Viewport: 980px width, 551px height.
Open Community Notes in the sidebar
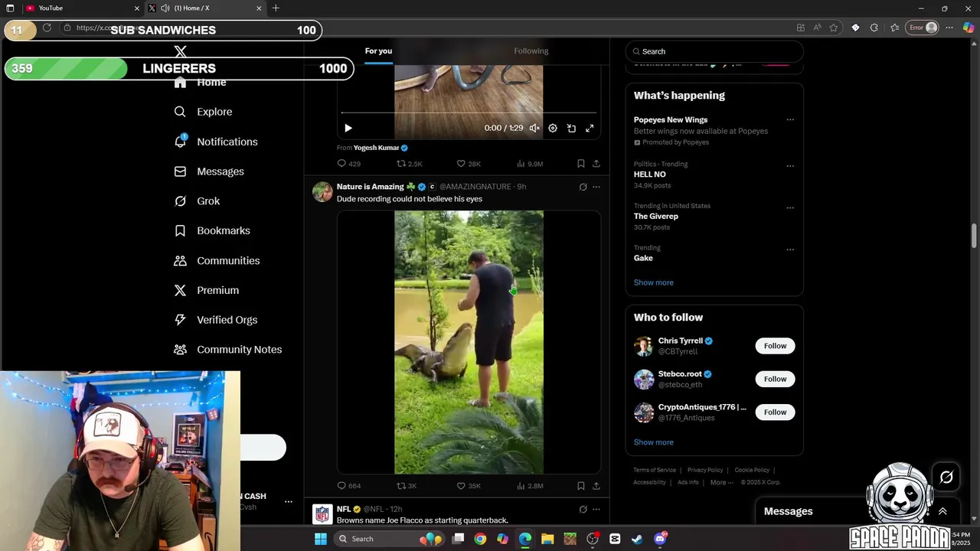click(228, 350)
